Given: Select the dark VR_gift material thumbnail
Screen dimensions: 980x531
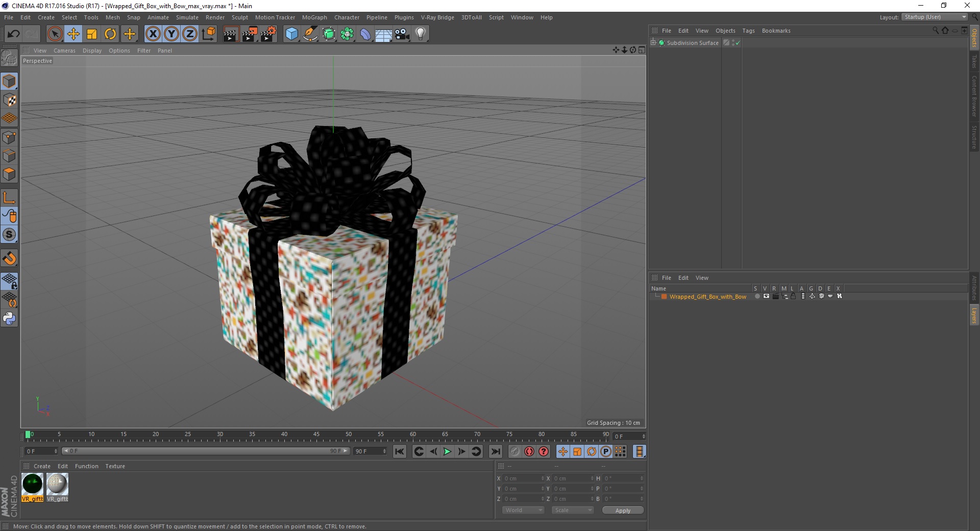Looking at the screenshot, I should (32, 484).
